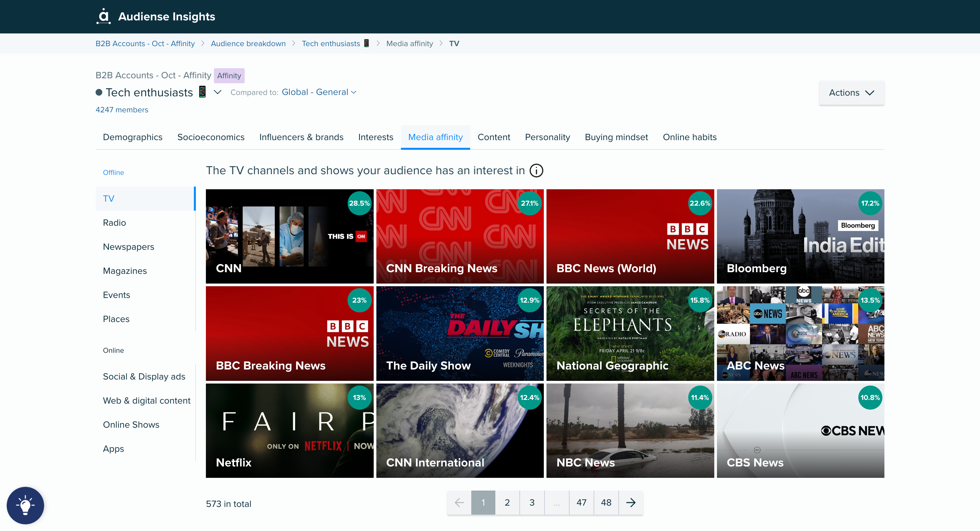Click the Audiense Insights logo icon
Screen dimensions: 980x531
click(x=102, y=16)
